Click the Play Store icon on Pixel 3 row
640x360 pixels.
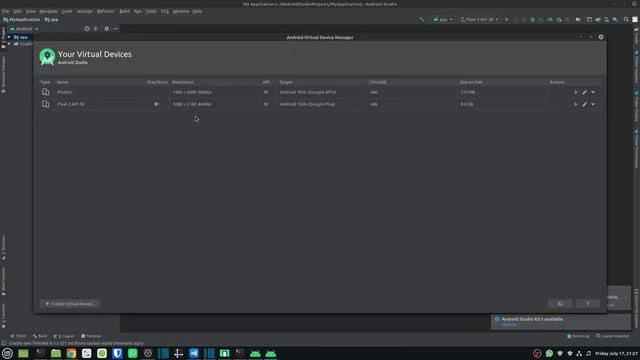tap(157, 104)
